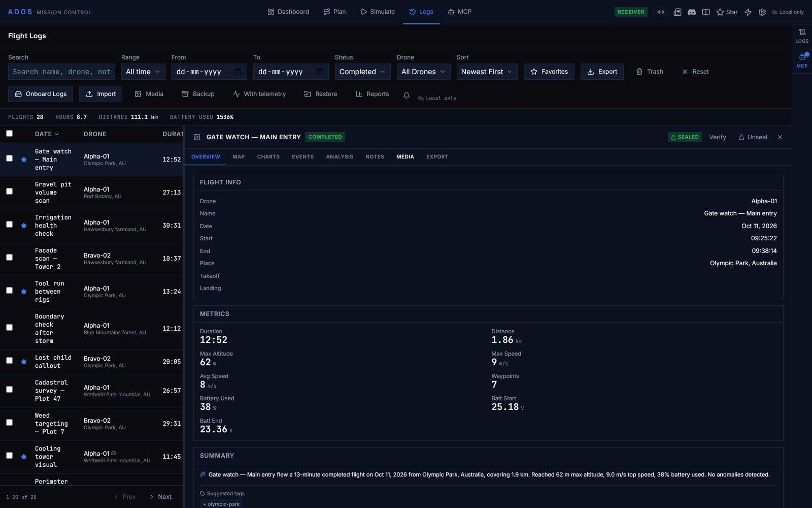Open the To date calendar picker icon

tap(320, 72)
